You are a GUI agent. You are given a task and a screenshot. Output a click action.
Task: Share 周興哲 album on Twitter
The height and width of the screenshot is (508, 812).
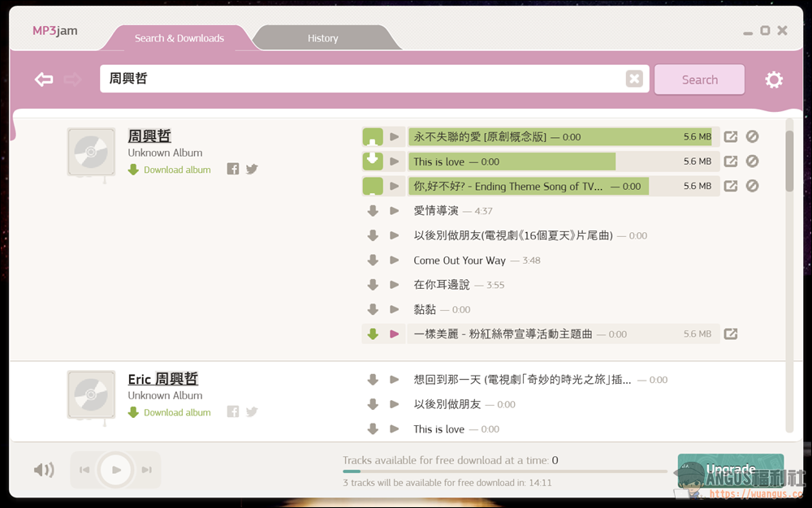tap(252, 169)
